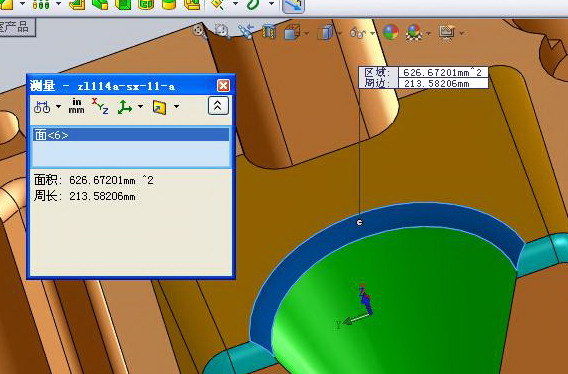Click the green GD-labelled feature icon
The width and height of the screenshot is (568, 374).
pyautogui.click(x=146, y=4)
